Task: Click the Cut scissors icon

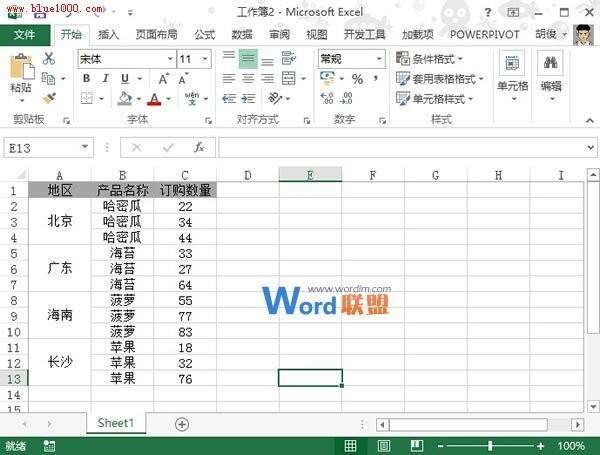Action: [48, 59]
